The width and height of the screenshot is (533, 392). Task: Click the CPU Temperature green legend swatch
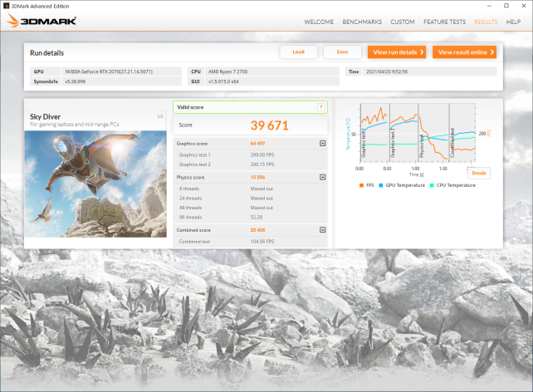(432, 185)
